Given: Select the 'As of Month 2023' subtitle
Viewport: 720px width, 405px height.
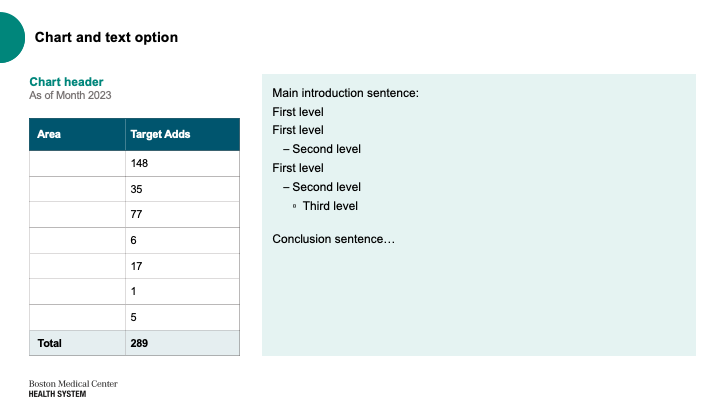Looking at the screenshot, I should (x=70, y=95).
